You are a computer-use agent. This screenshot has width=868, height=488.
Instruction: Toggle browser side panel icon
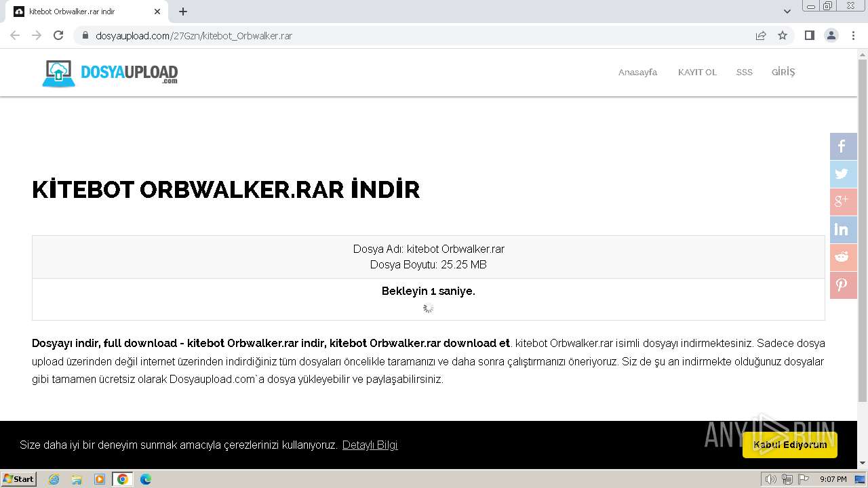click(x=810, y=35)
